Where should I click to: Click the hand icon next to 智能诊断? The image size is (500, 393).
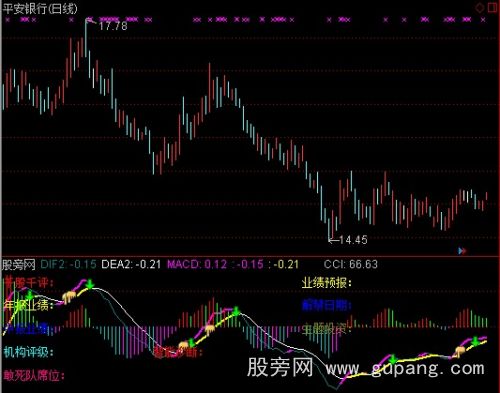tap(183, 346)
